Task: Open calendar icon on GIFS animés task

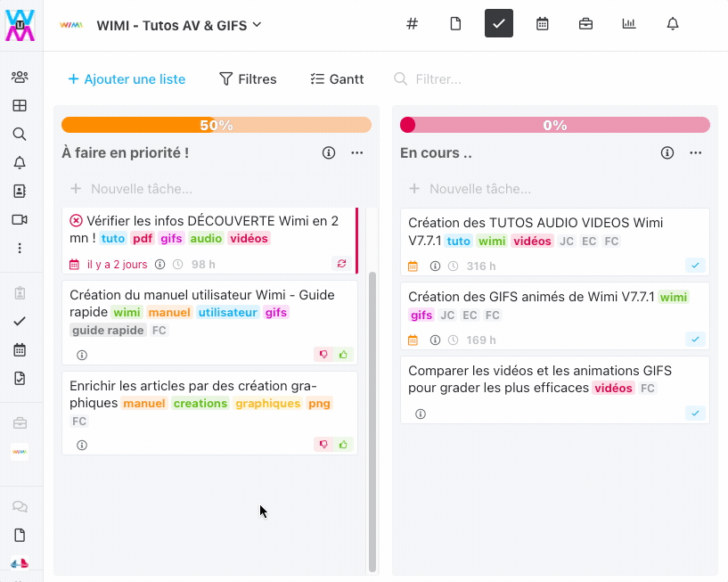Action: tap(413, 340)
